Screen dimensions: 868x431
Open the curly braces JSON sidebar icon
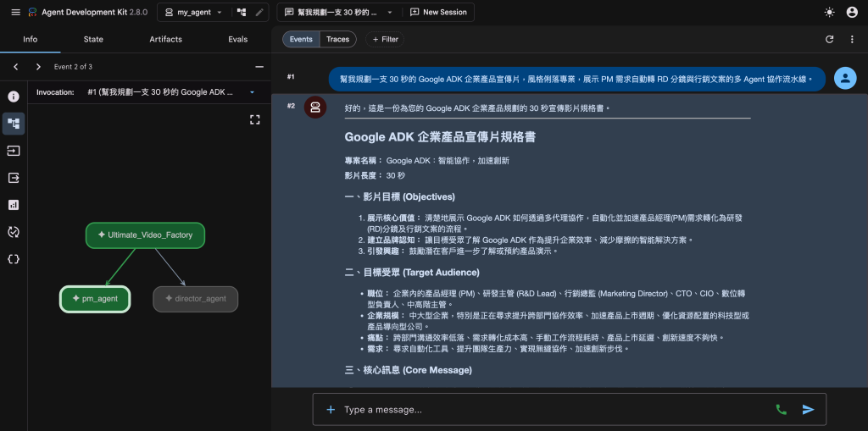(x=14, y=259)
